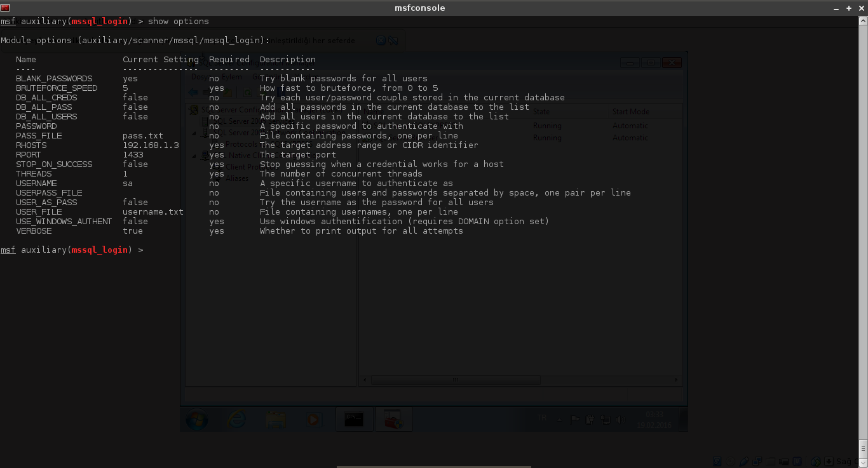The image size is (868, 468).
Task: Click the shared folders icon in VirtualBox status bar
Action: 771,462
